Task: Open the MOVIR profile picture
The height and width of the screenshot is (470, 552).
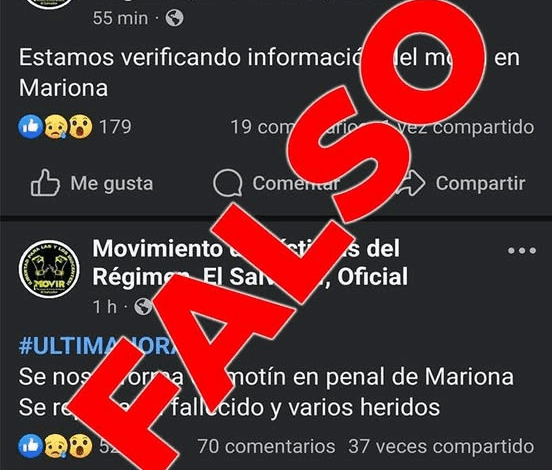Action: click(x=49, y=269)
